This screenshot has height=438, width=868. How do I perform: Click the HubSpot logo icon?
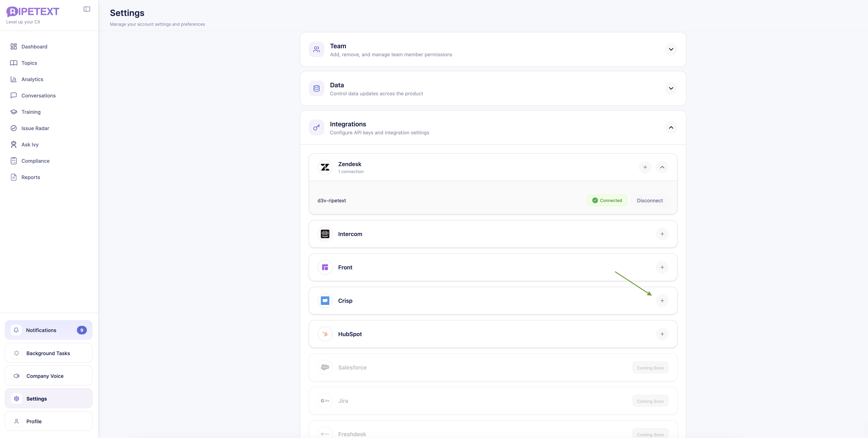tap(325, 334)
